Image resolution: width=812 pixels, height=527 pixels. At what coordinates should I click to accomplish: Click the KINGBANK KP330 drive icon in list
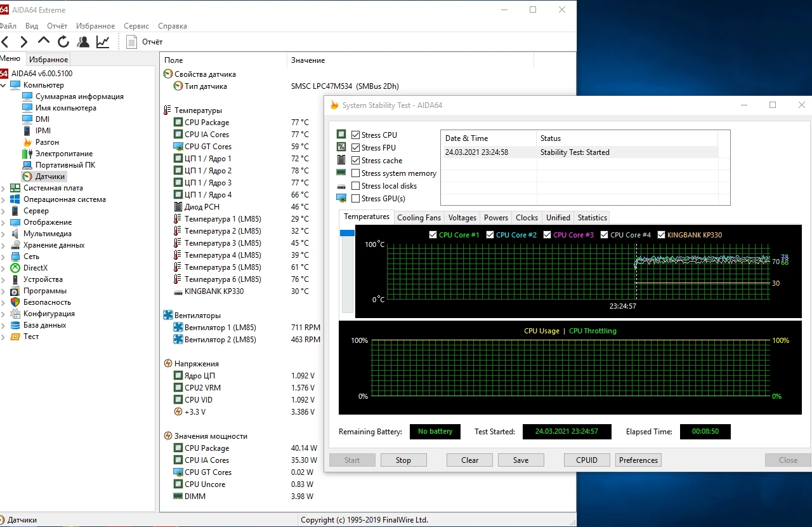[x=178, y=291]
